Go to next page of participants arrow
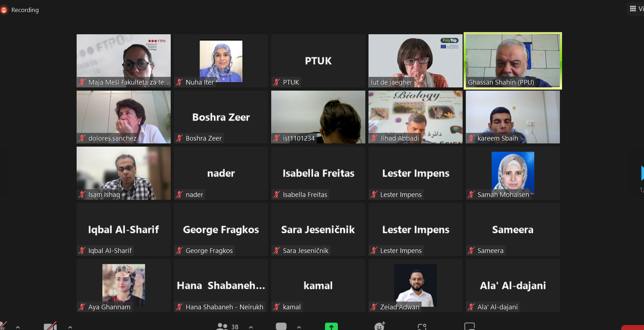This screenshot has height=330, width=644. click(x=642, y=173)
